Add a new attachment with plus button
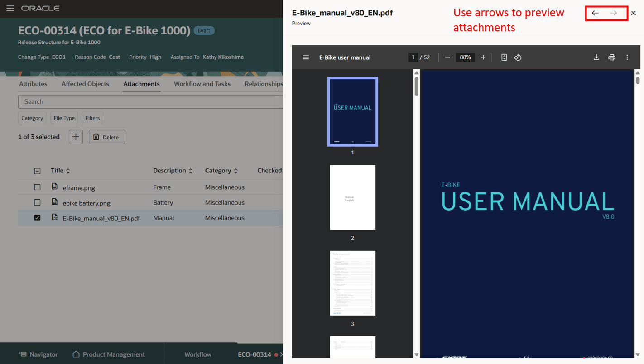The image size is (644, 364). point(76,137)
